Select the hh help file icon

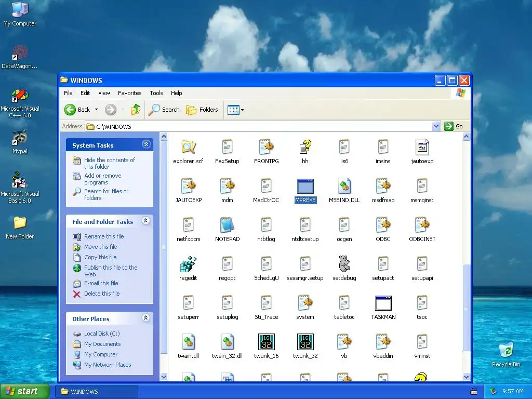(x=305, y=147)
